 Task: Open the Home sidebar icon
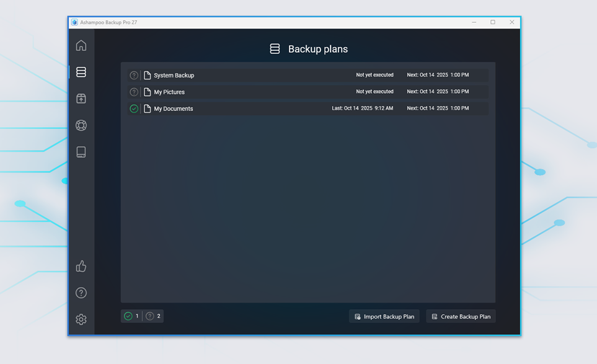(81, 46)
